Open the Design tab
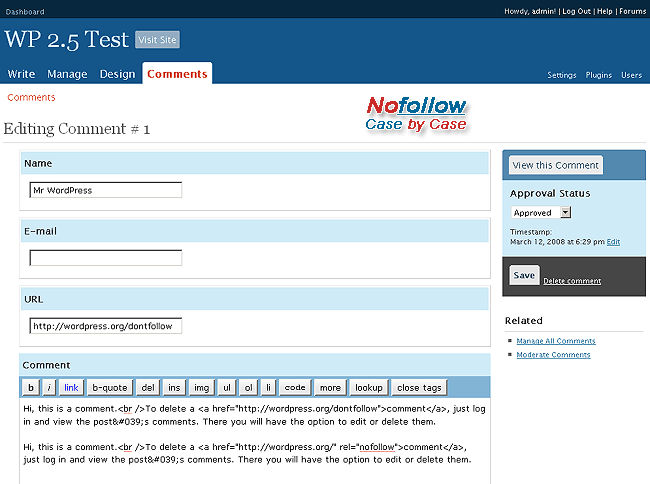 117,74
